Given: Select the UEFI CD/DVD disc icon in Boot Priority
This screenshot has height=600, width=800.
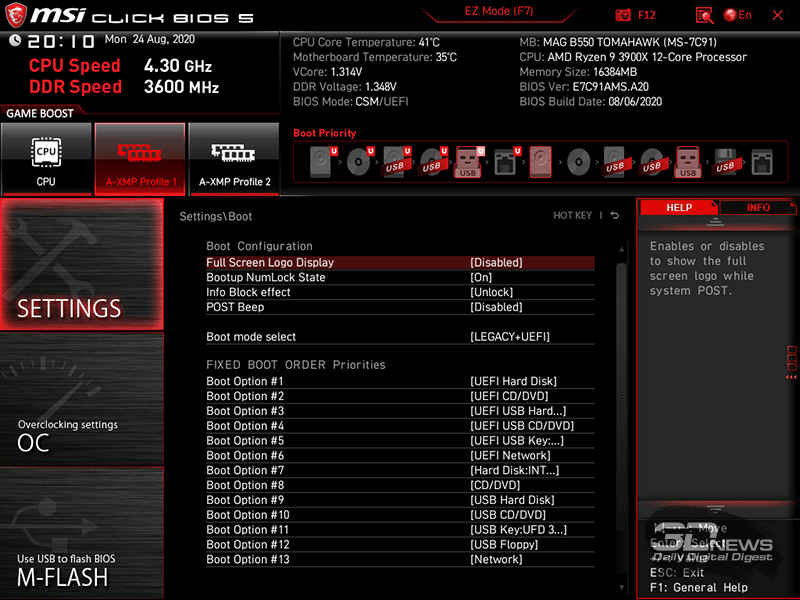Looking at the screenshot, I should pos(360,162).
